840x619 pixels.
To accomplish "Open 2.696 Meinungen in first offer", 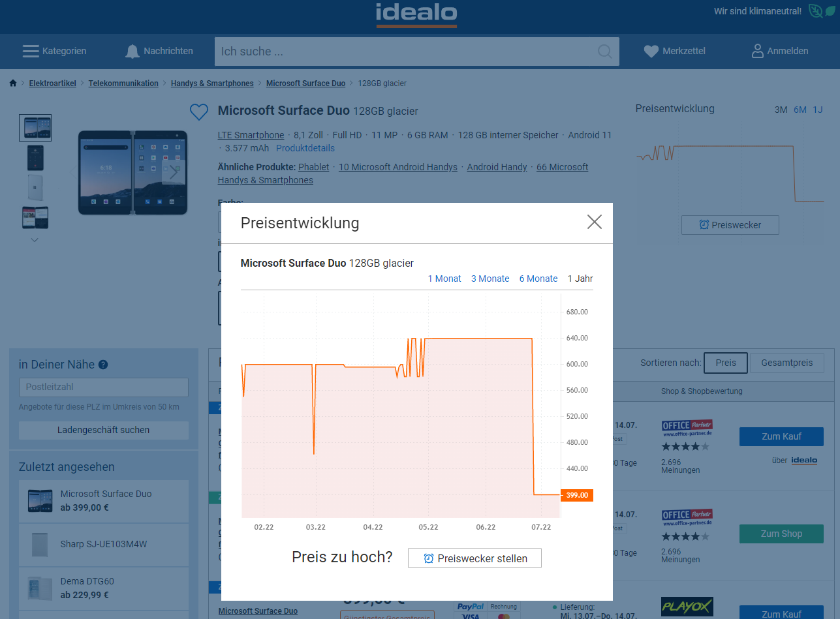I will click(680, 466).
